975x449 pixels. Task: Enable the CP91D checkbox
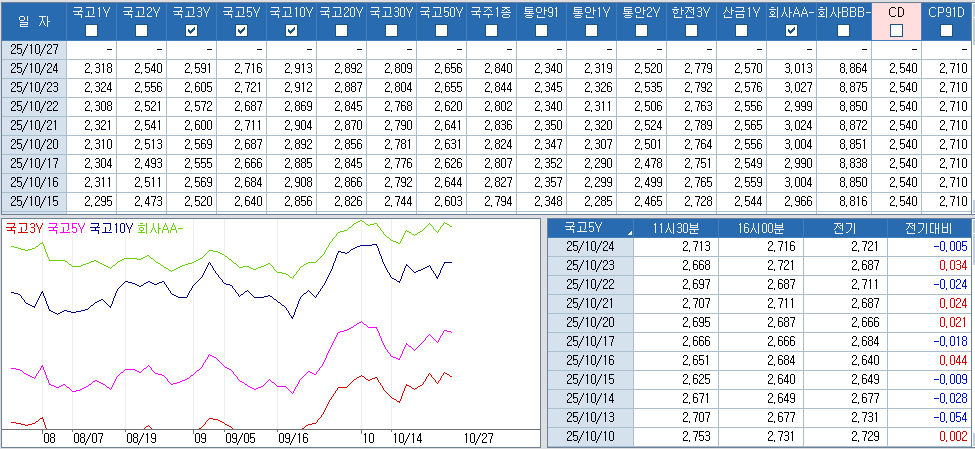946,31
